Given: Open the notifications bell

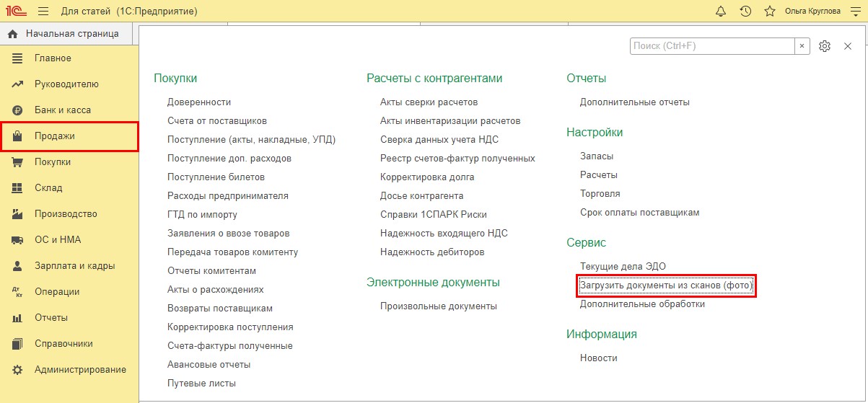Looking at the screenshot, I should [x=721, y=12].
